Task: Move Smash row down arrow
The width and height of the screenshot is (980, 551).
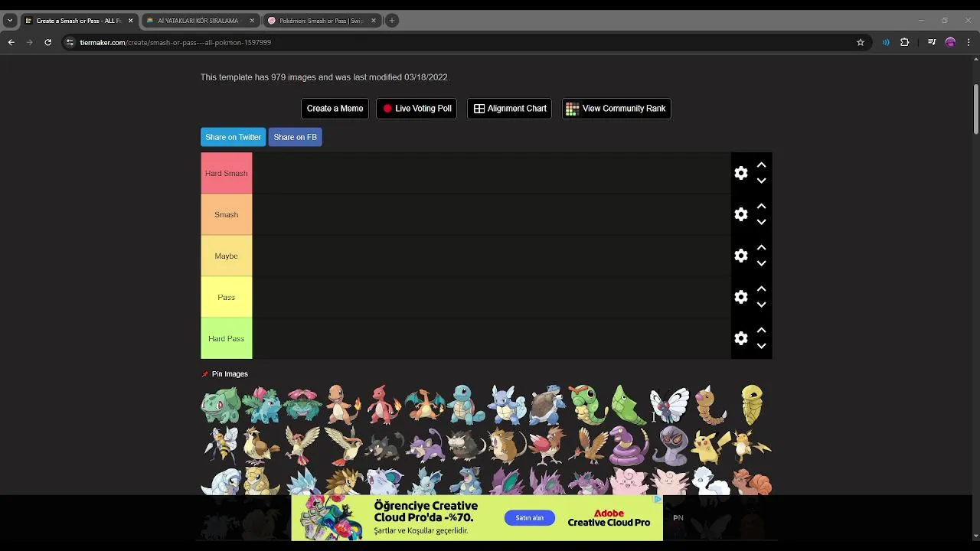Action: pyautogui.click(x=761, y=223)
